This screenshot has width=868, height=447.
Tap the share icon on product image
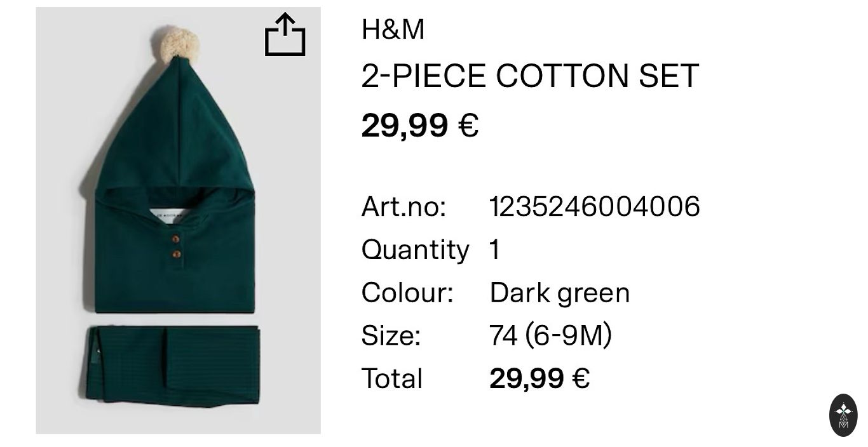click(285, 34)
